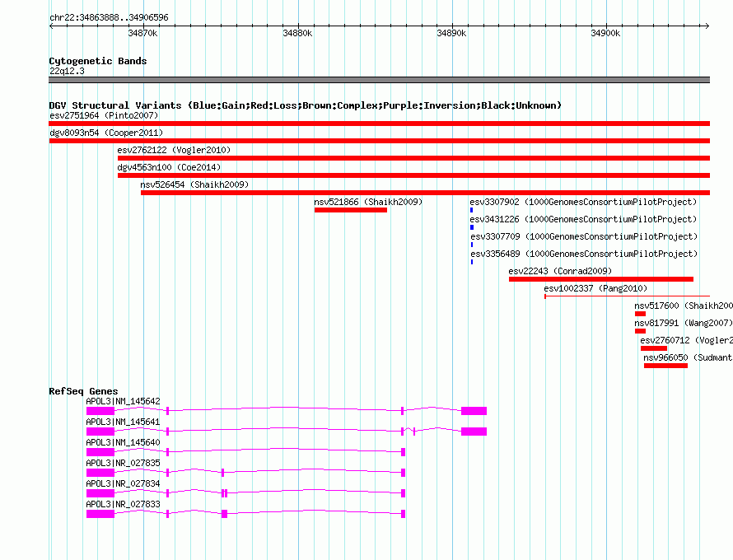Viewport: 733px width, 560px height.
Task: Select the esv3356489 variant label
Action: click(584, 254)
